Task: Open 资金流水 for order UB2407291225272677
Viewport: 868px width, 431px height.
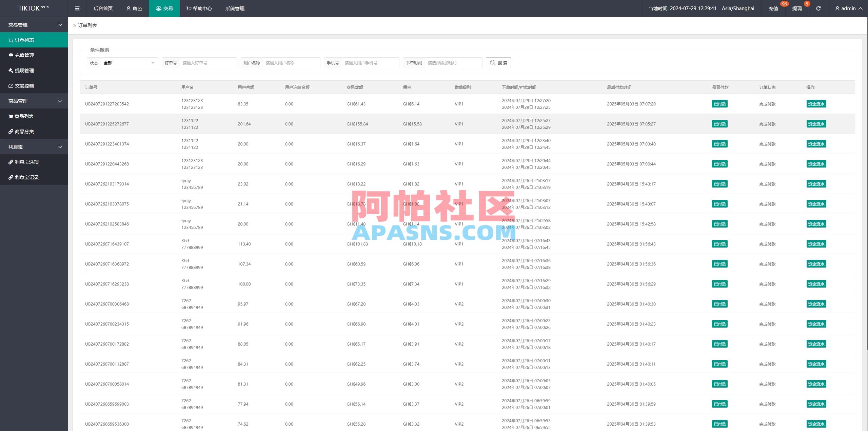Action: (816, 124)
